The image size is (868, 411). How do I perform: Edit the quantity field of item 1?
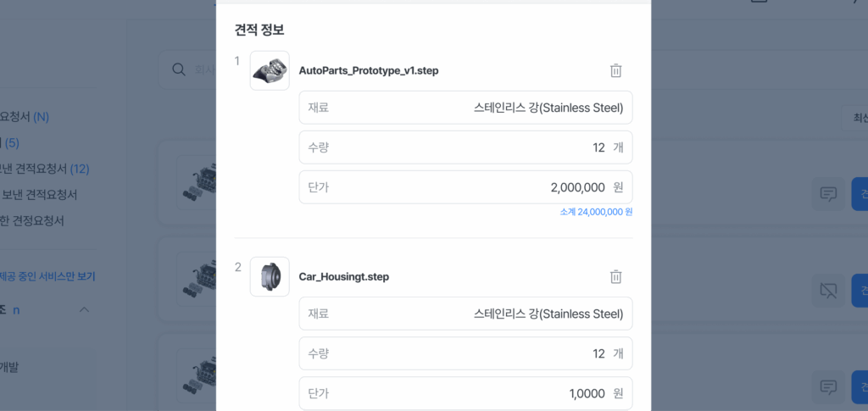click(x=465, y=147)
